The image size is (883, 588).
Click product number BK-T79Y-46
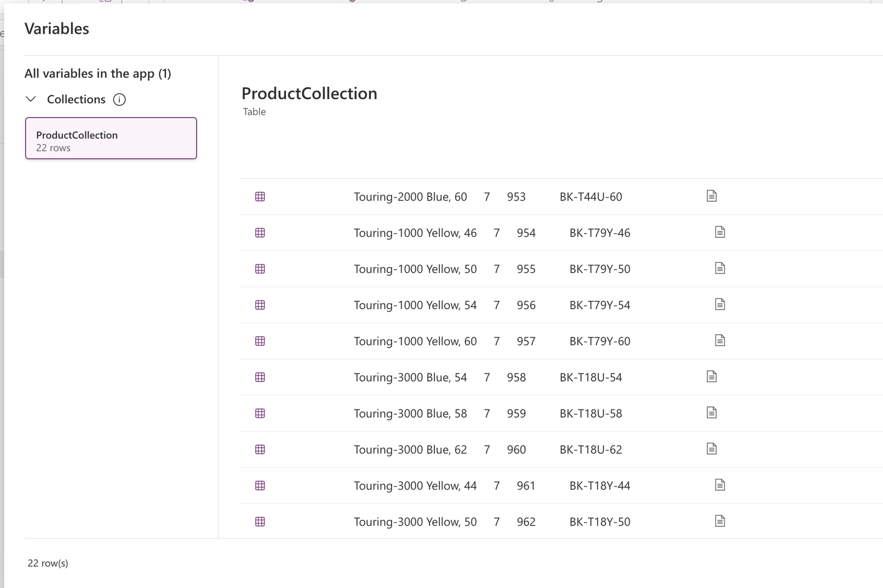click(x=599, y=233)
